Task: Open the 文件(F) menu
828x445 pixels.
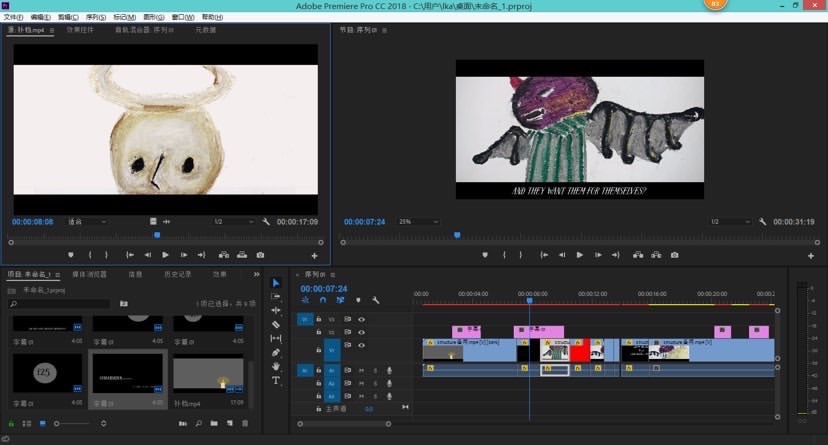Action: click(13, 17)
